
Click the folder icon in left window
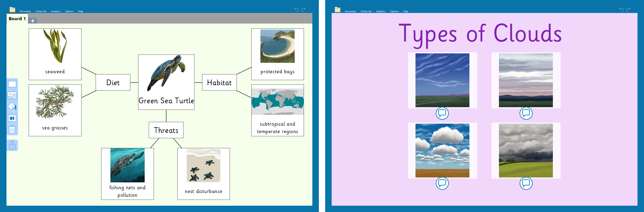pyautogui.click(x=12, y=10)
